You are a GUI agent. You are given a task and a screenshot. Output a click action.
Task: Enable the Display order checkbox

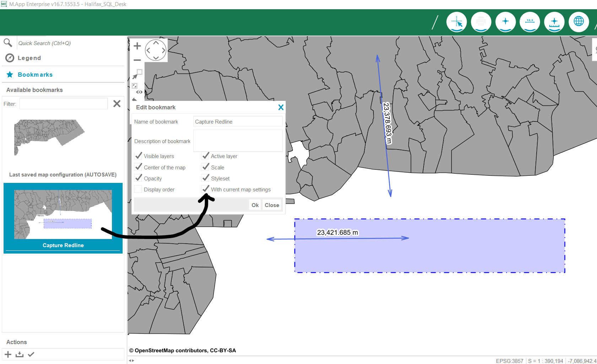coord(138,189)
